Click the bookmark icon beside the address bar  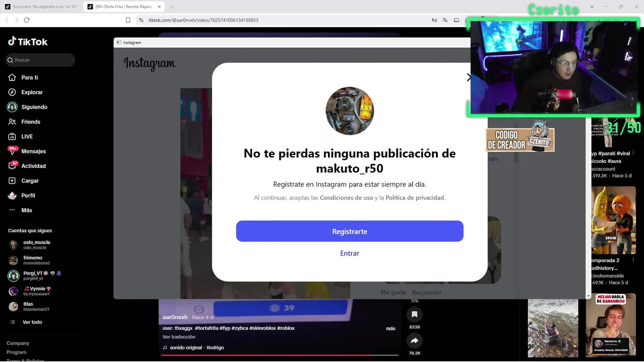coord(128,20)
